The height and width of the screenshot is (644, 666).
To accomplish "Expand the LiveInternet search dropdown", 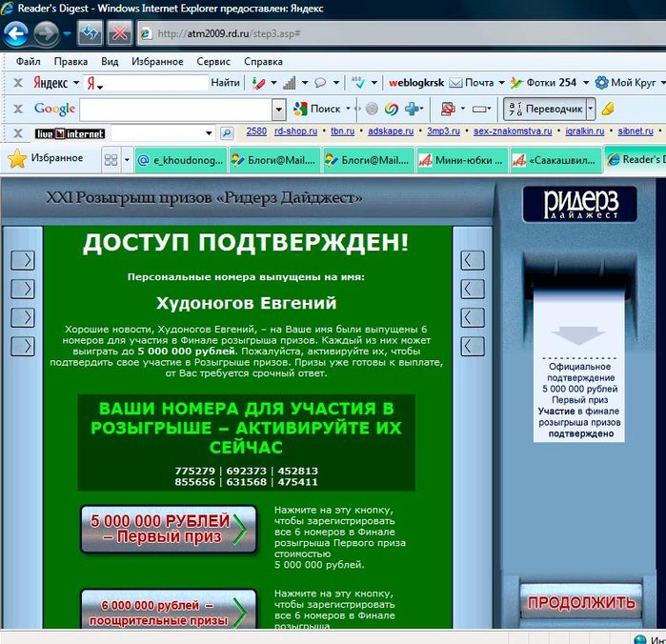I will (x=209, y=133).
